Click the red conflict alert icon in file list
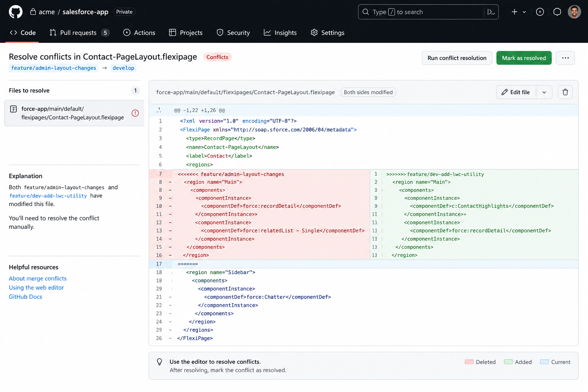Screen dimensions: 588x392 tap(135, 113)
